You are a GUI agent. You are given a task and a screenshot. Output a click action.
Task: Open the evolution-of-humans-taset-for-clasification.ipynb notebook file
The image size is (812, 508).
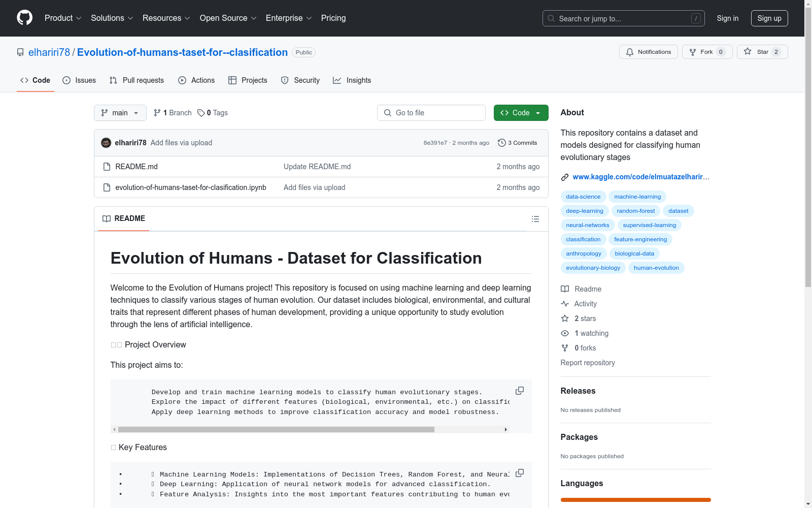[x=191, y=187]
